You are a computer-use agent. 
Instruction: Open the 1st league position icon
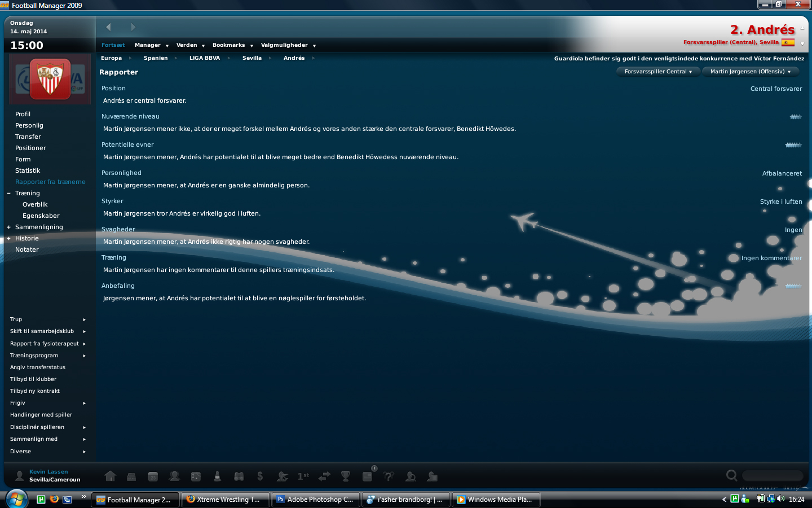click(x=303, y=476)
